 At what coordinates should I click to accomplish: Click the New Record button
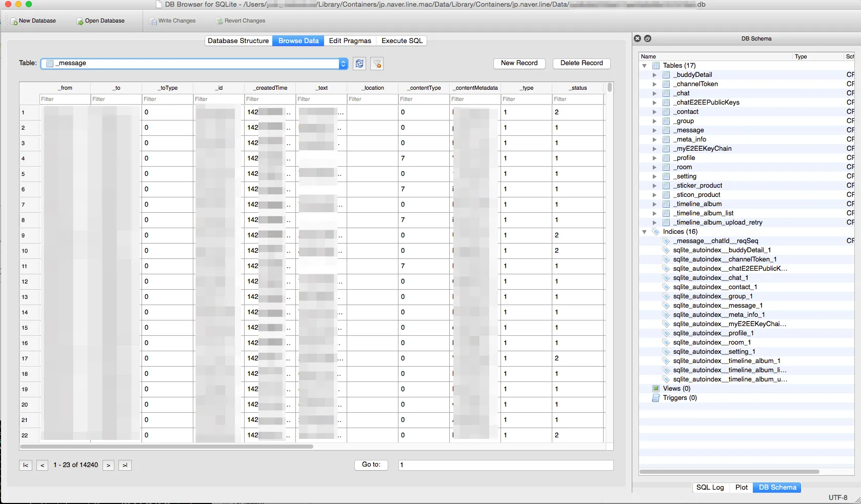tap(519, 63)
